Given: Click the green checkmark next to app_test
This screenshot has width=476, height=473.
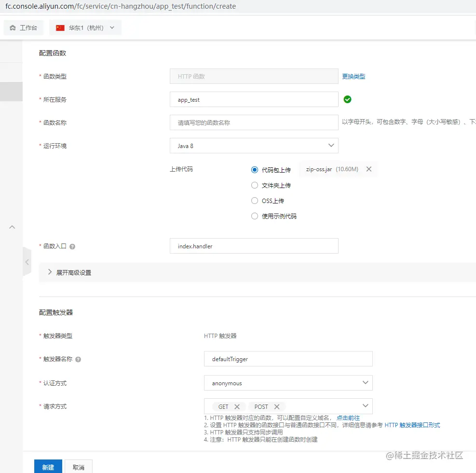Looking at the screenshot, I should point(347,99).
